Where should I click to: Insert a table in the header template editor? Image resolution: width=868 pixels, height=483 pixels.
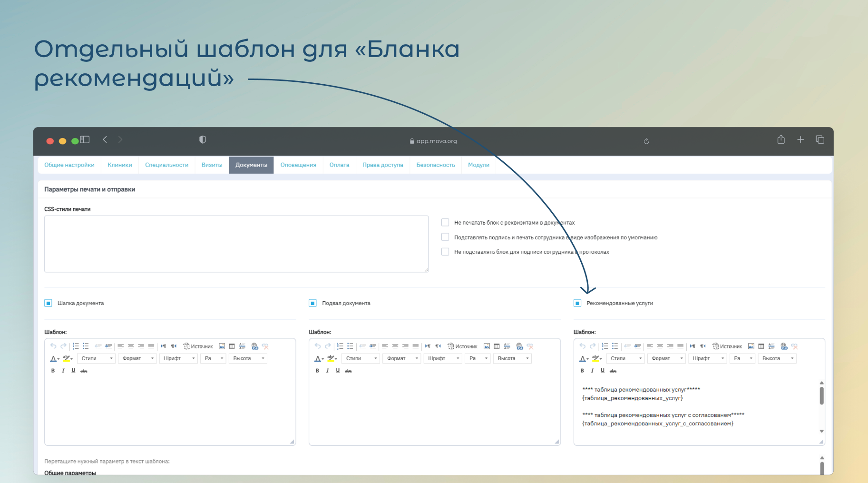tap(232, 346)
